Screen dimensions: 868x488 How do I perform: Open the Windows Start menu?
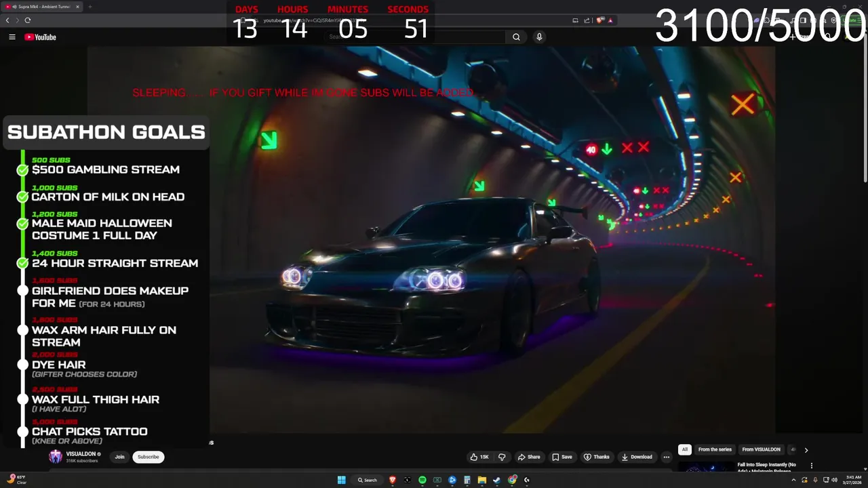[x=342, y=480]
